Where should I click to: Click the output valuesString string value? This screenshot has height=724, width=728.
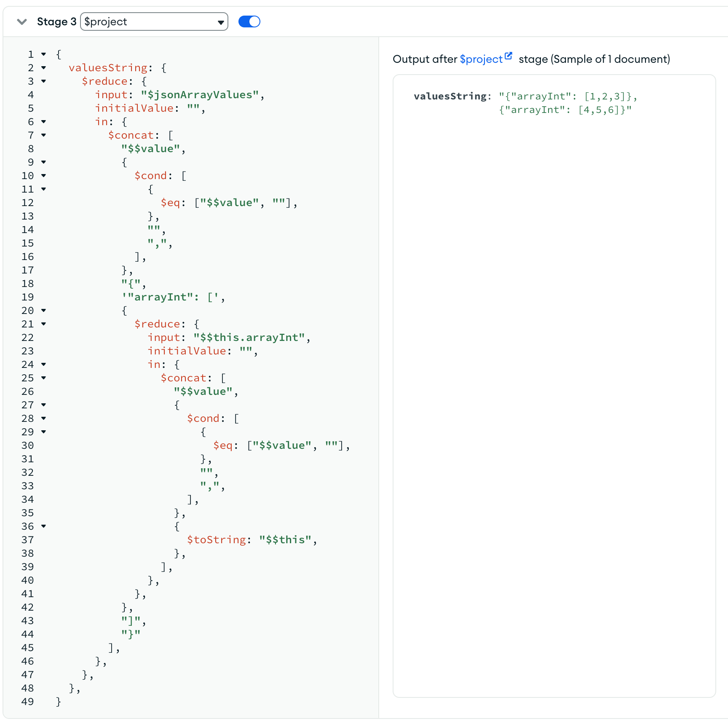click(567, 103)
